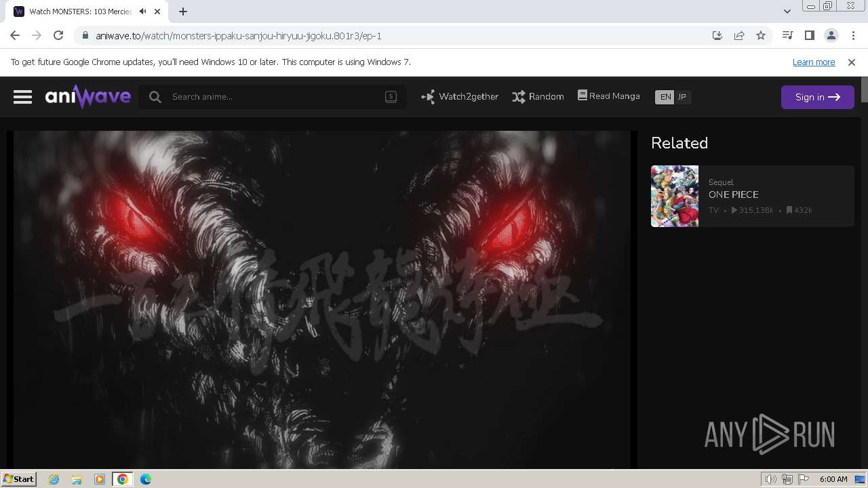Open Windows Media Player from taskbar
Image resolution: width=868 pixels, height=488 pixels.
tap(100, 479)
